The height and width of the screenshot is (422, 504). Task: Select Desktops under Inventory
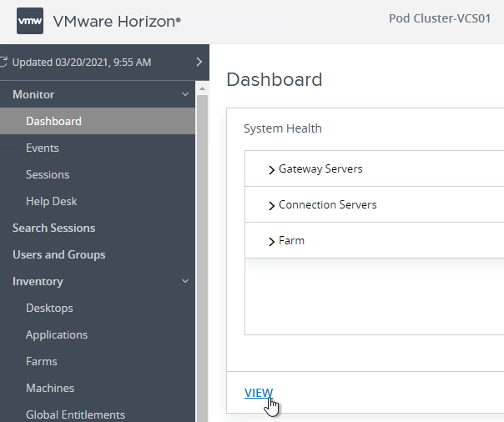pyautogui.click(x=49, y=308)
